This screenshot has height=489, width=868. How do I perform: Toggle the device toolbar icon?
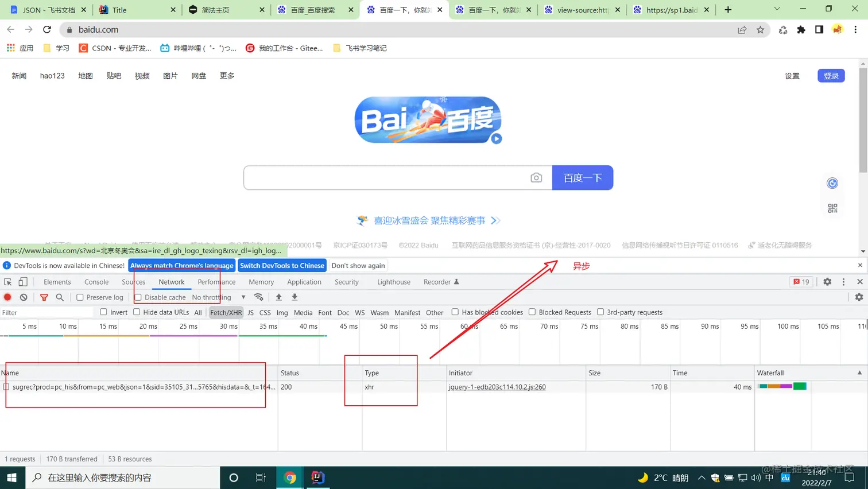coord(23,282)
